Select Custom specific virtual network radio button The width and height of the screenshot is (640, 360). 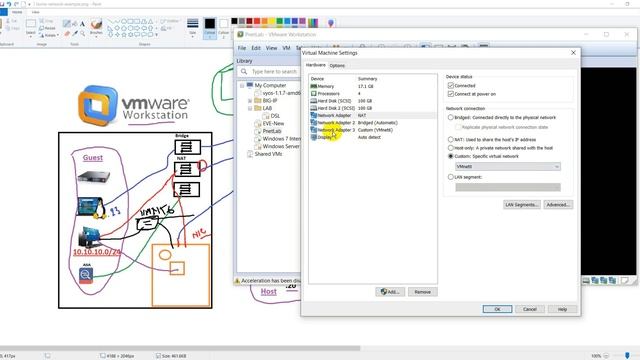coord(451,156)
